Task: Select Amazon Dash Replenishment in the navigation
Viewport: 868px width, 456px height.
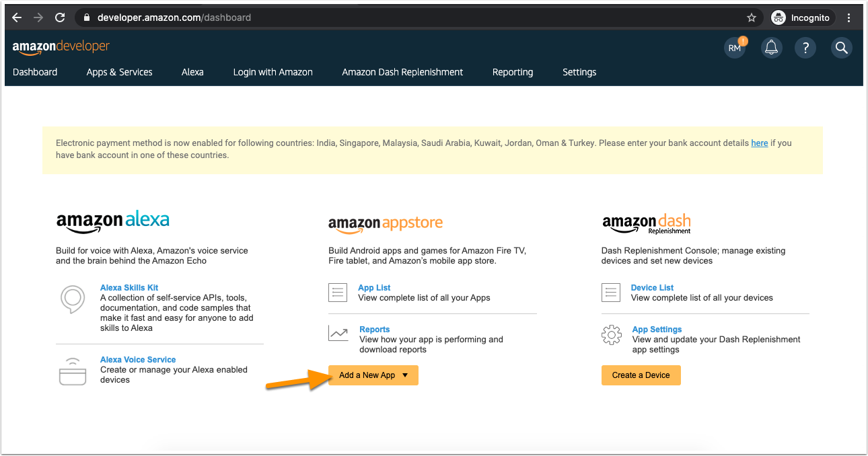Action: tap(402, 72)
